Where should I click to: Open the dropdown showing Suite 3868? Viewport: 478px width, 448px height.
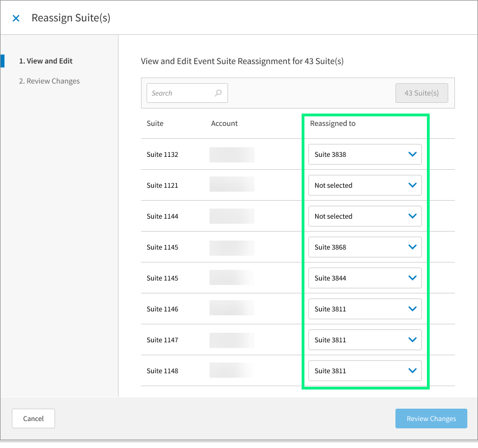tap(365, 247)
